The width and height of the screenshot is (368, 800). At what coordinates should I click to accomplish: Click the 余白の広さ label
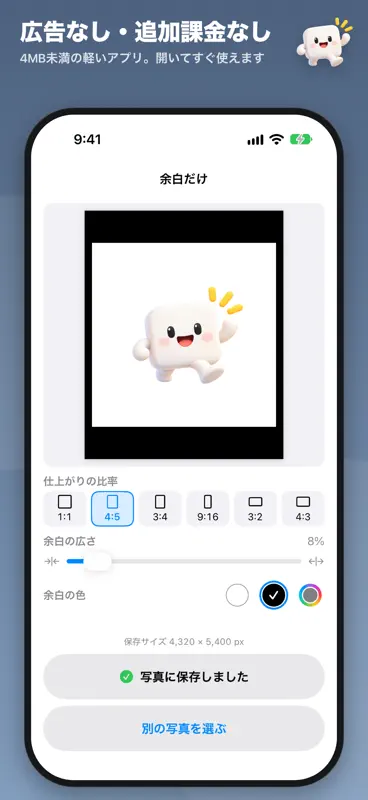click(69, 541)
